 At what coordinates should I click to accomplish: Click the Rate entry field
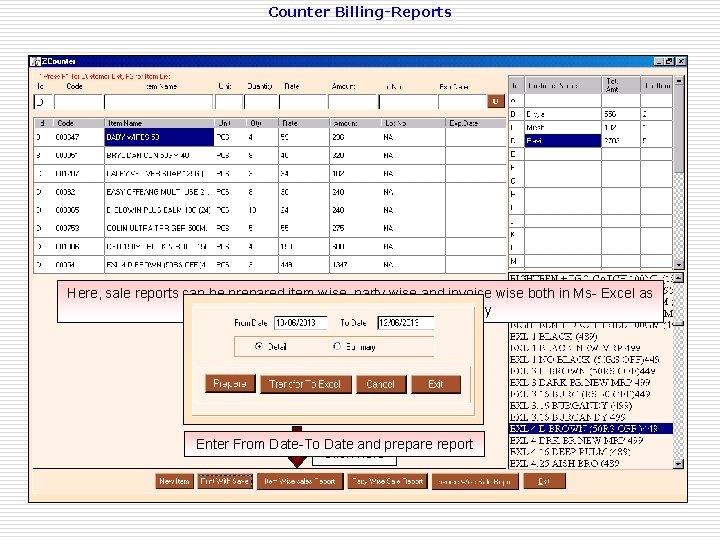(303, 102)
